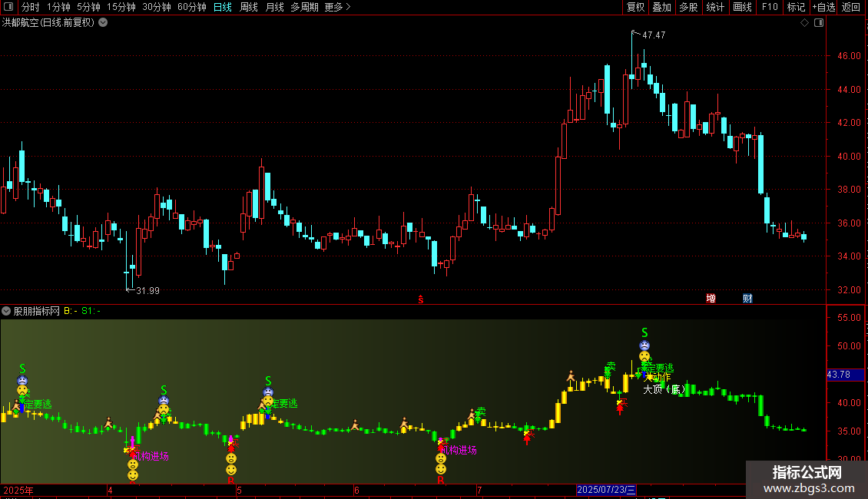Click the 返回 back button

[x=851, y=7]
